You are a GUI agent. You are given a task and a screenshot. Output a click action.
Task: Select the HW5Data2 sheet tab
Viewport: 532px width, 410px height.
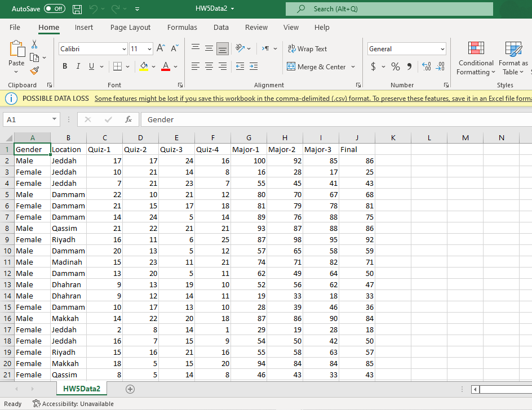(82, 389)
